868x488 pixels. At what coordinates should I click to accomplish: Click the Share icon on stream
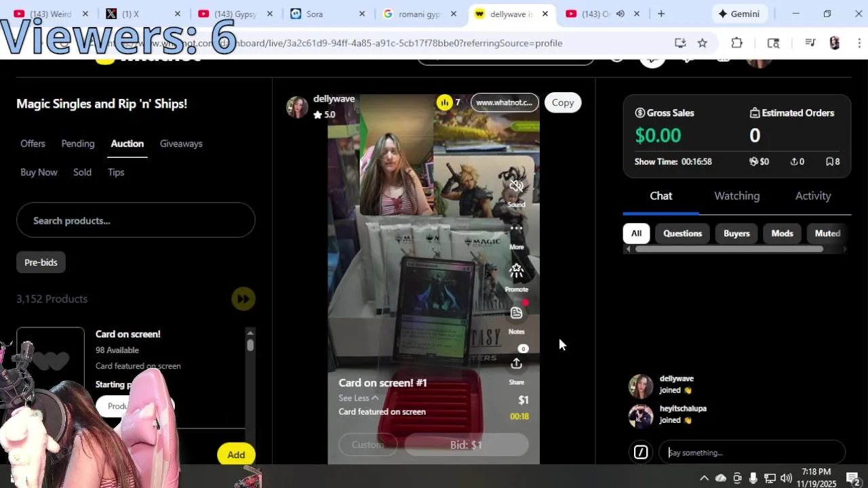click(517, 364)
